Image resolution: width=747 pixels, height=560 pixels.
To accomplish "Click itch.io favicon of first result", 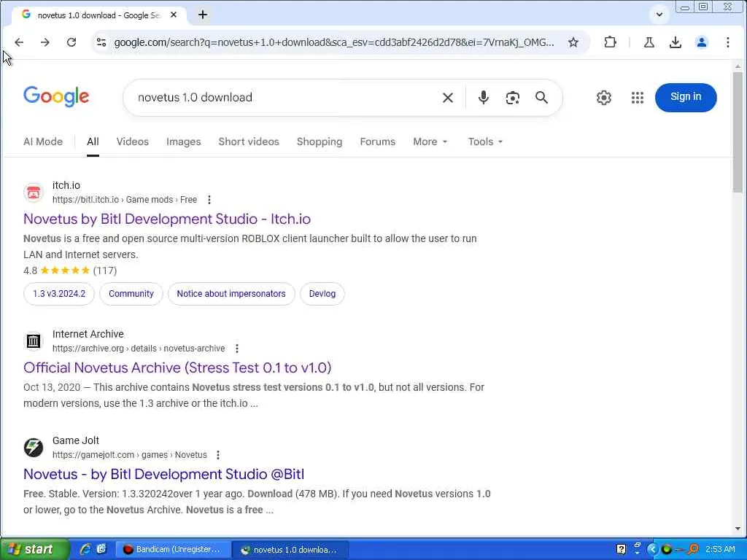I will point(34,192).
